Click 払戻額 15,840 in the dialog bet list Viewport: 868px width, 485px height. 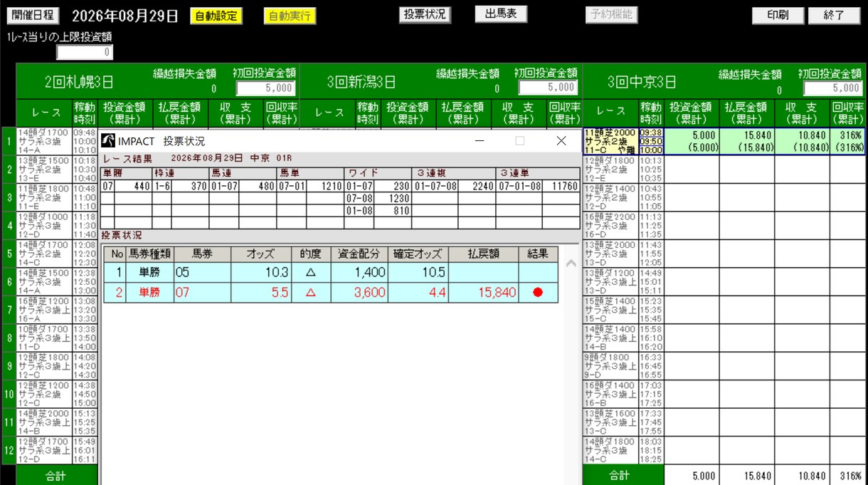click(x=496, y=293)
